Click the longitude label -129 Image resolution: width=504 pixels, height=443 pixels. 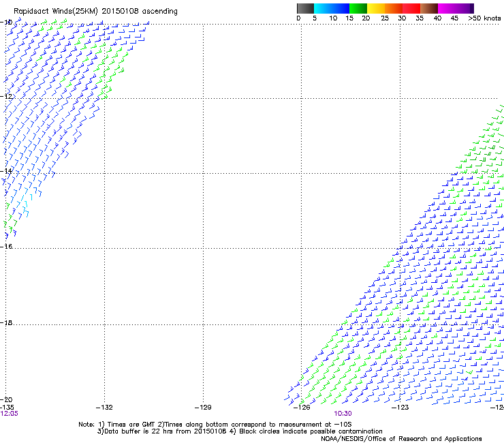(203, 408)
